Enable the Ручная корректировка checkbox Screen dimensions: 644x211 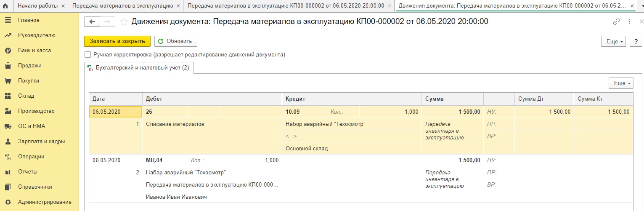coord(88,55)
